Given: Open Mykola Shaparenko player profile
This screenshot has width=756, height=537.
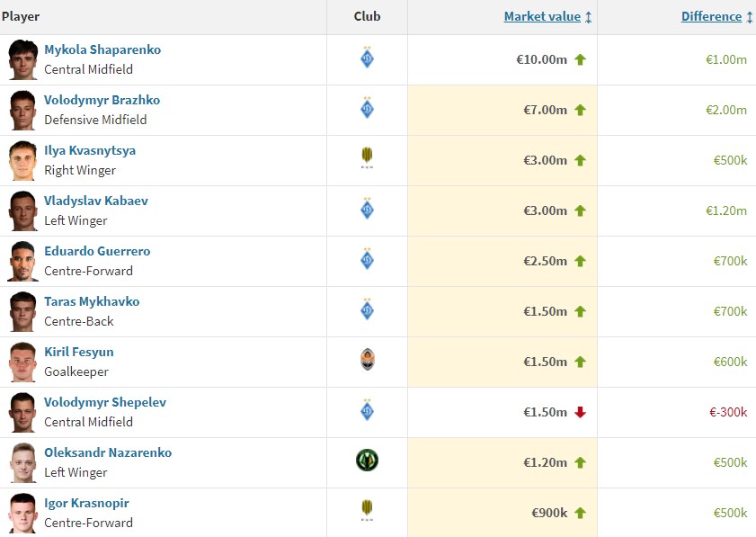Looking at the screenshot, I should click(102, 49).
